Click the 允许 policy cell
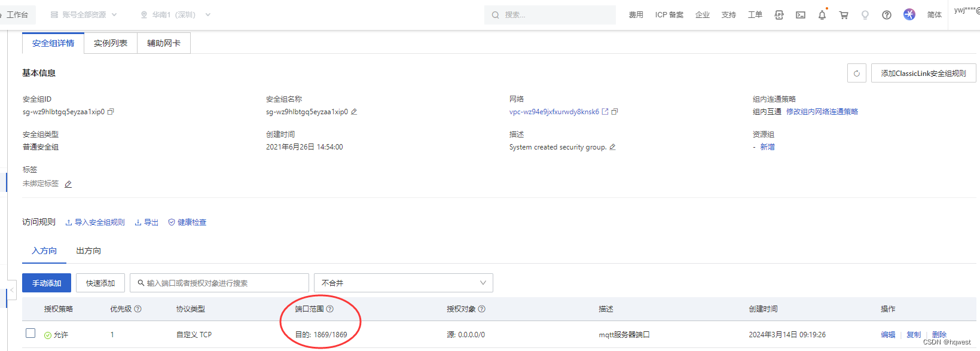 pyautogui.click(x=56, y=335)
